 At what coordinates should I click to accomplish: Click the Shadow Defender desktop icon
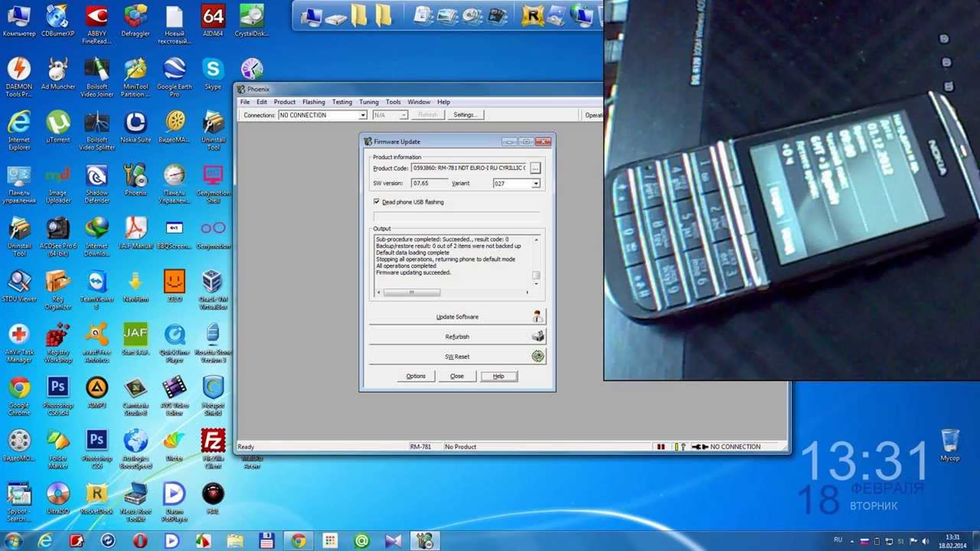pyautogui.click(x=97, y=184)
